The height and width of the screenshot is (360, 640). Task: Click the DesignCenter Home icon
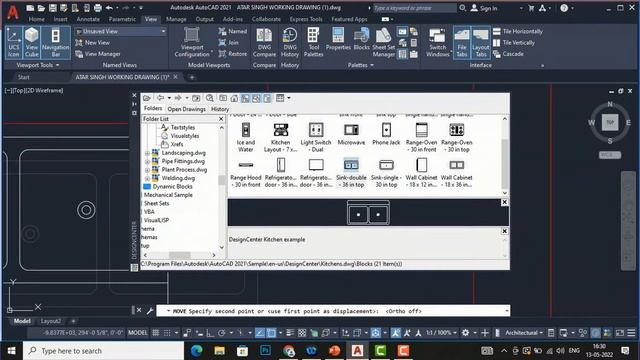point(234,98)
